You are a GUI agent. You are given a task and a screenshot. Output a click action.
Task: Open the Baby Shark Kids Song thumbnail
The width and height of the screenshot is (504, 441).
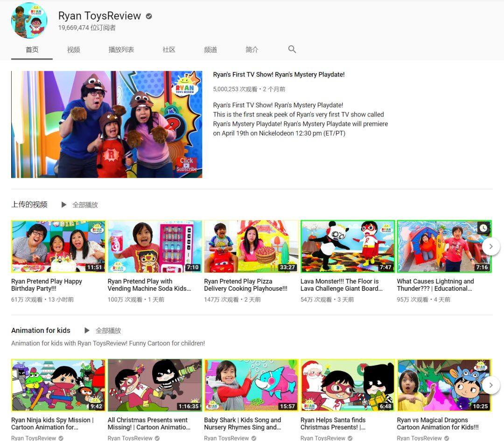pyautogui.click(x=251, y=385)
